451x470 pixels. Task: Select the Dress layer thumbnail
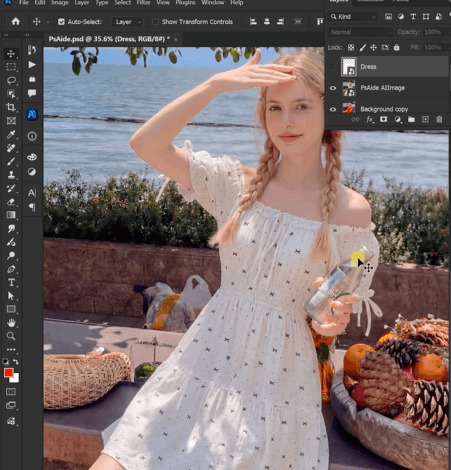[349, 67]
